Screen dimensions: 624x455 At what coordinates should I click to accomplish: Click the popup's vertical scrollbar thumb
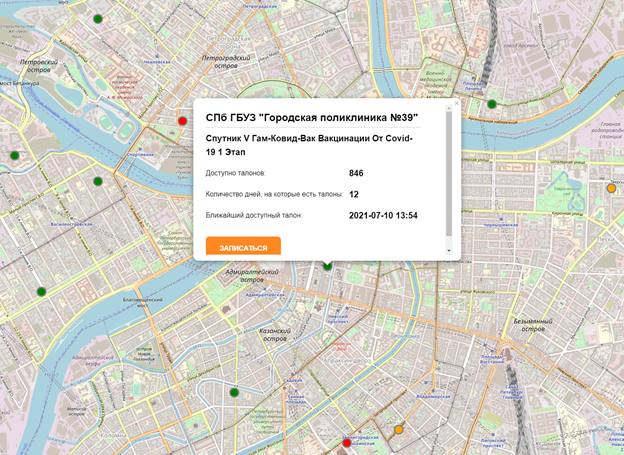(x=449, y=173)
